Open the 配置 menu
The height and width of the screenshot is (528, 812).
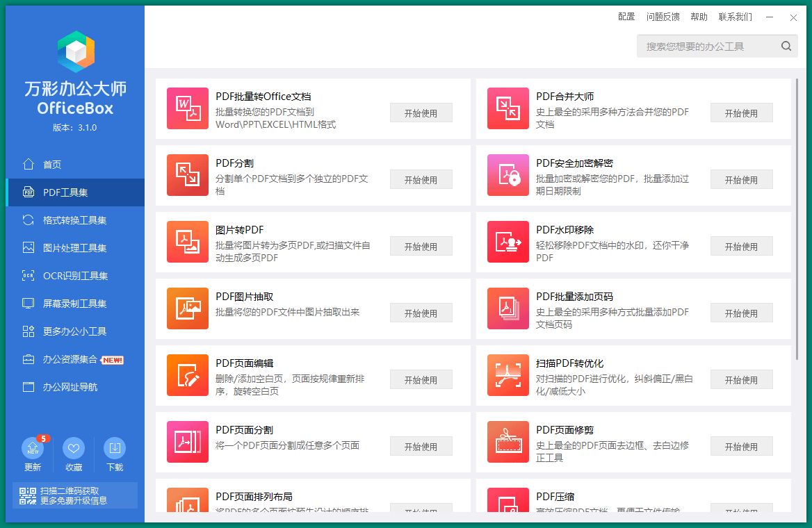pos(626,17)
